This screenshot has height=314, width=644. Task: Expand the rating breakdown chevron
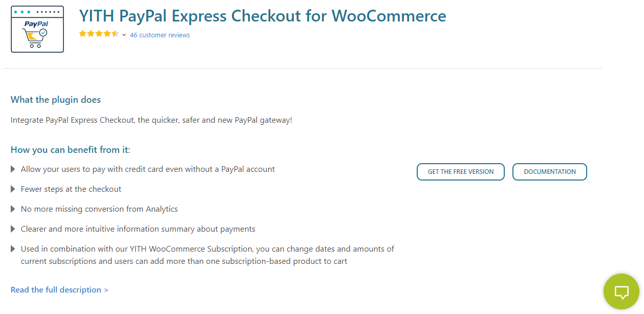click(x=124, y=35)
